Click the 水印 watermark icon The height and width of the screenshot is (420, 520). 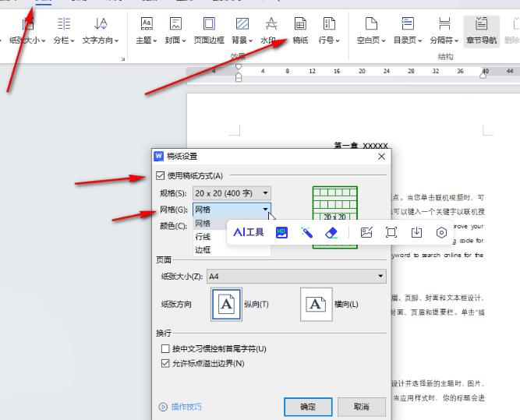pos(271,24)
